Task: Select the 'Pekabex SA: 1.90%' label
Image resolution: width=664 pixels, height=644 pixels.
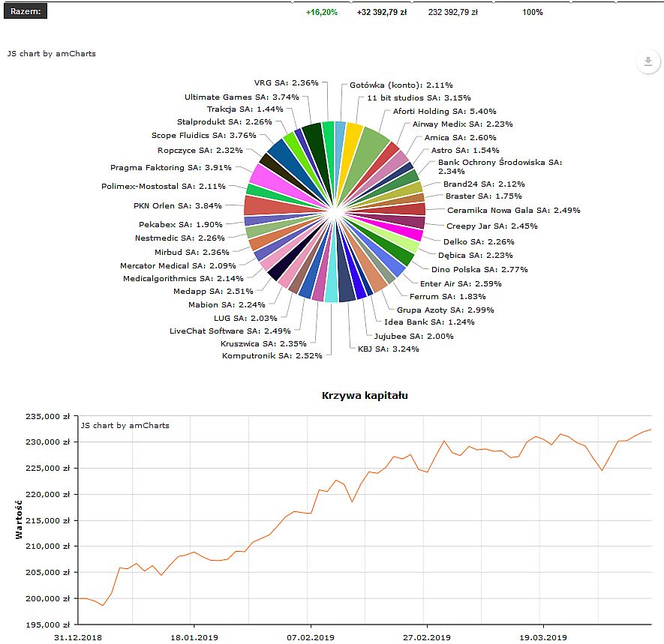Action: [x=181, y=224]
